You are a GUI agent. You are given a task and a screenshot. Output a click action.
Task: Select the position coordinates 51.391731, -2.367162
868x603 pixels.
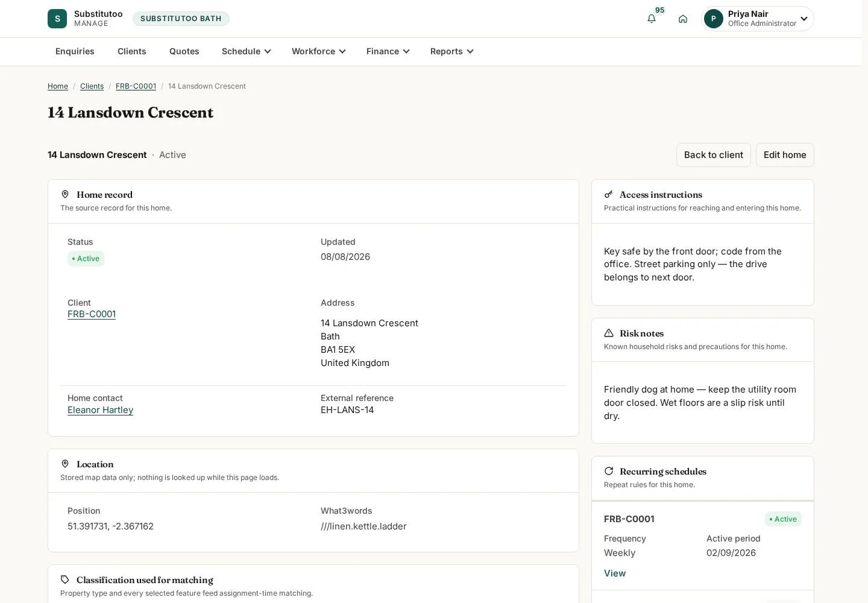pyautogui.click(x=110, y=526)
